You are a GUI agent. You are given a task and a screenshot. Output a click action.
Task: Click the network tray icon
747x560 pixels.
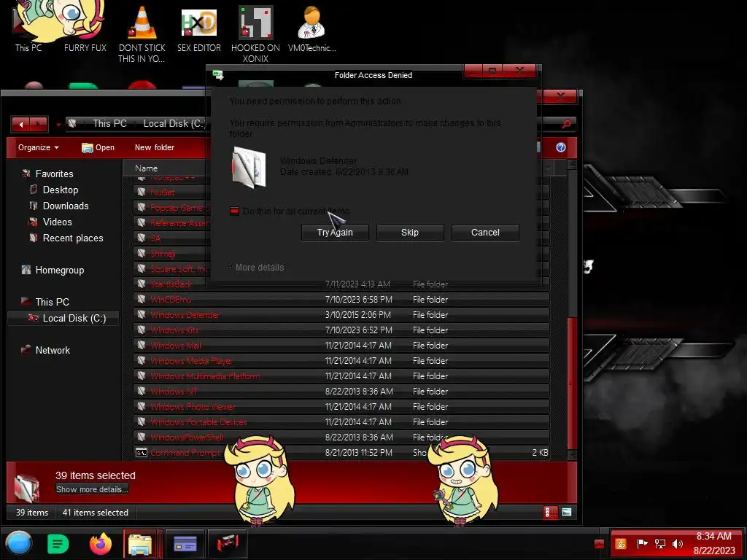pos(659,543)
